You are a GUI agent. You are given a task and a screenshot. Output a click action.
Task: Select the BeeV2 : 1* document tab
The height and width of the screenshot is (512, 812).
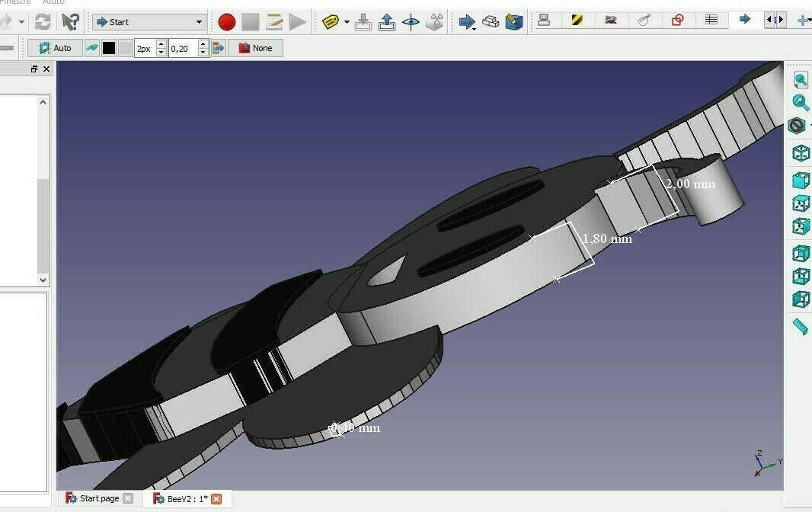(187, 498)
